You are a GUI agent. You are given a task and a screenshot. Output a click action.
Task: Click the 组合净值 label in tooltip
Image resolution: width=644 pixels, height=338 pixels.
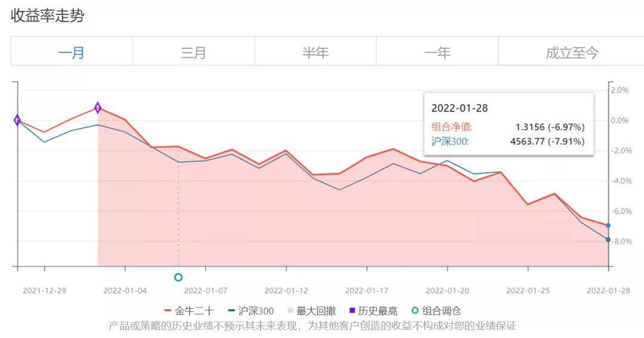tap(452, 127)
